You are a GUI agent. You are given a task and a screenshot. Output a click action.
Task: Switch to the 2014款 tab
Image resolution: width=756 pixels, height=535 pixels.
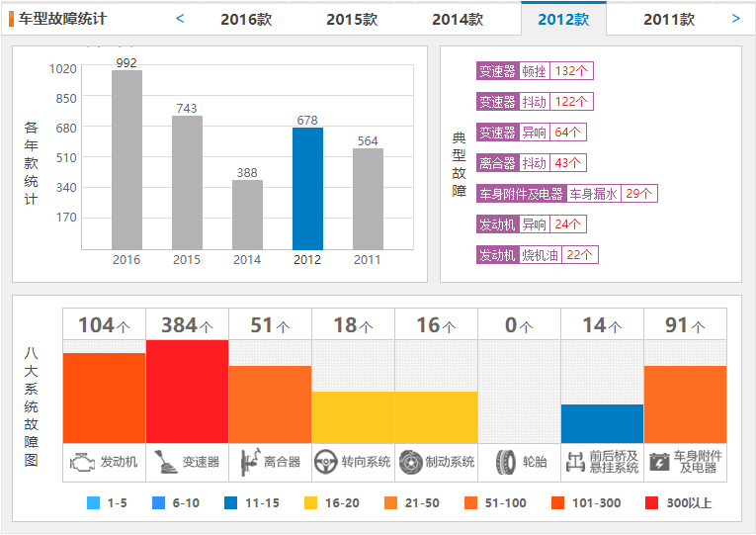click(458, 20)
